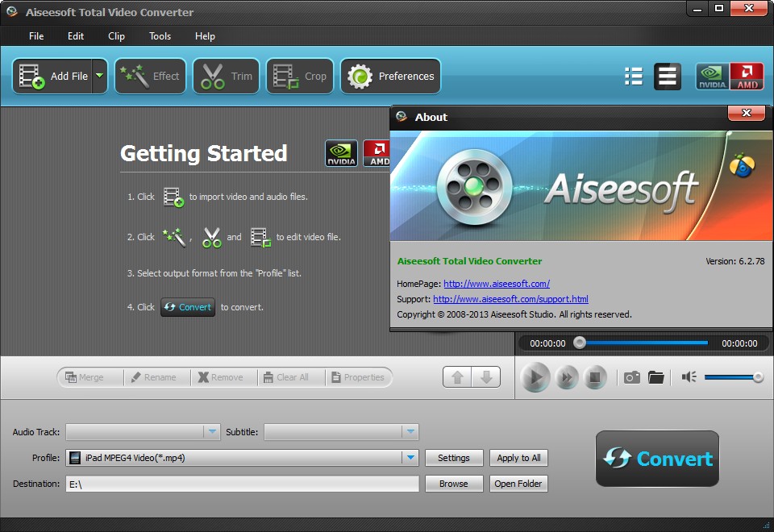Take a snapshot with the camera icon
The image size is (774, 532).
tap(632, 377)
